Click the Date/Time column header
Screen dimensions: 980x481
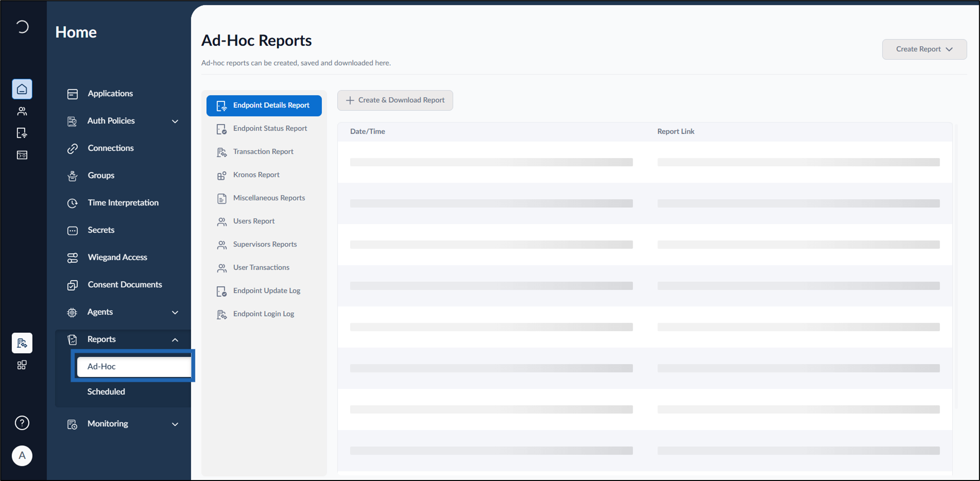tap(367, 132)
